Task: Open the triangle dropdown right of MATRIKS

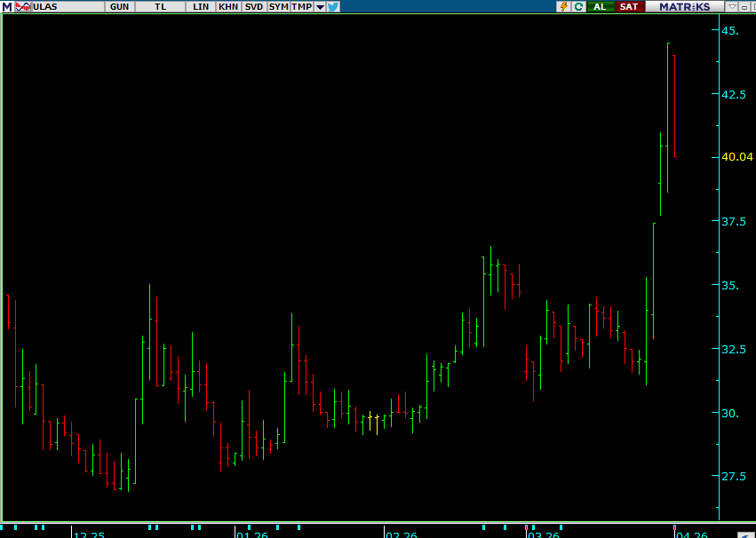Action: pos(732,7)
